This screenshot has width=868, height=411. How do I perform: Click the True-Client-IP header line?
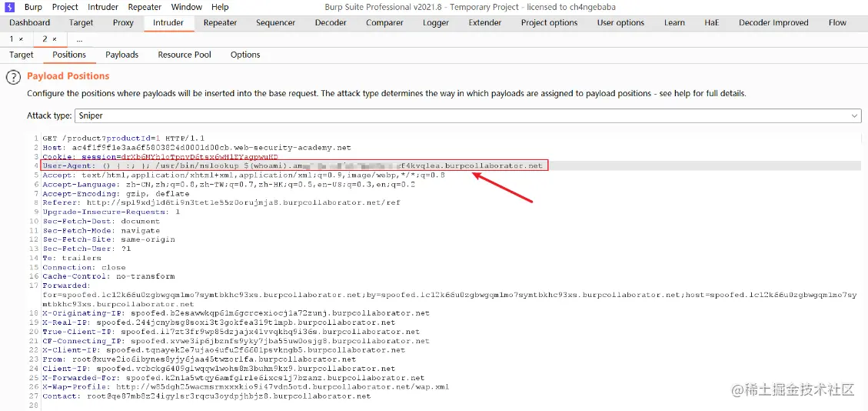pos(231,332)
